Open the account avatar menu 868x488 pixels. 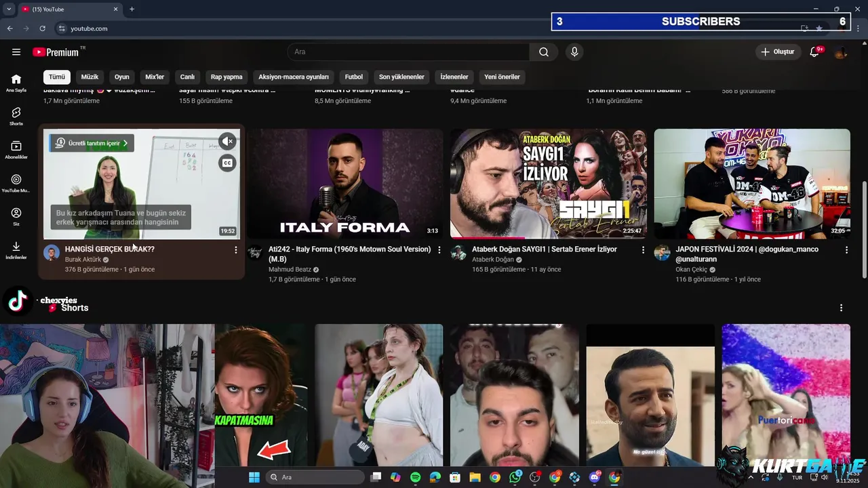pyautogui.click(x=841, y=52)
